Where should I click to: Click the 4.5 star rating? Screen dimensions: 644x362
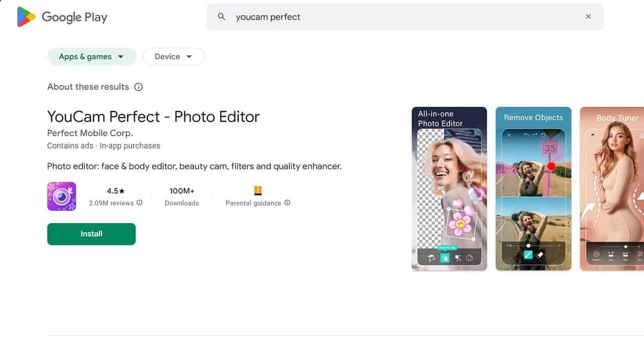pyautogui.click(x=115, y=191)
